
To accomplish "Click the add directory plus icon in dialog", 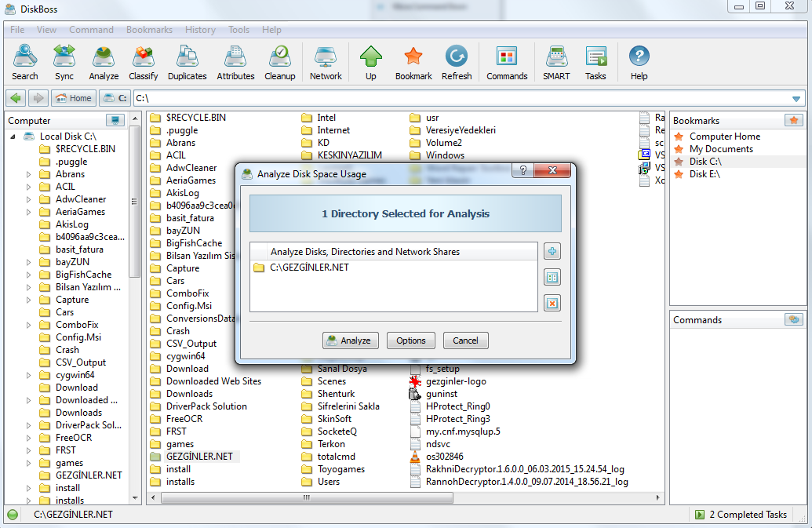I will pyautogui.click(x=552, y=251).
